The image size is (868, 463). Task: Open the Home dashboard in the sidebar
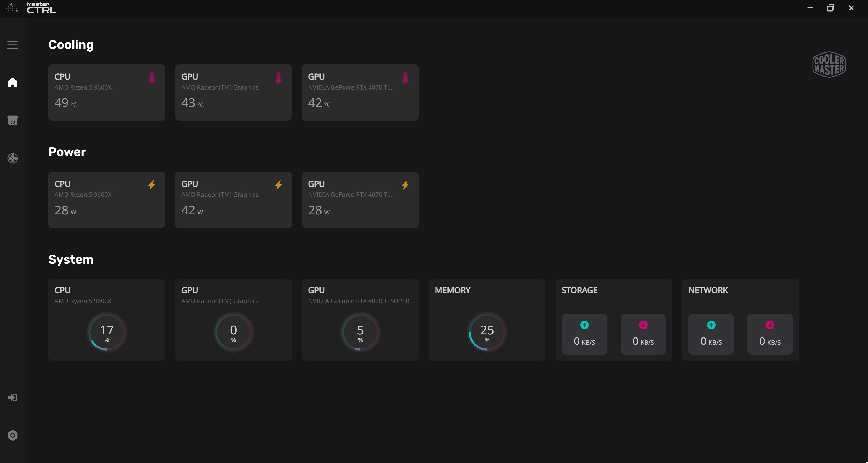[x=12, y=82]
